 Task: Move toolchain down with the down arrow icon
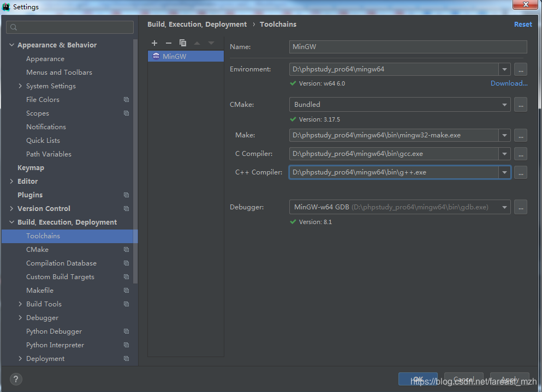tap(211, 43)
